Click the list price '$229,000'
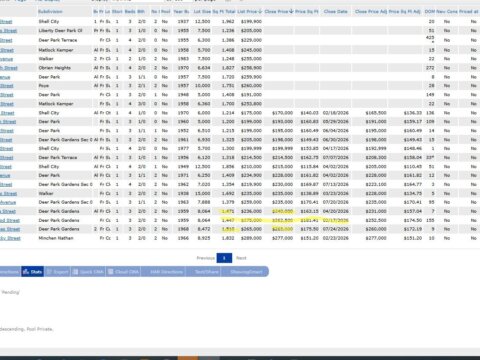 [x=251, y=40]
